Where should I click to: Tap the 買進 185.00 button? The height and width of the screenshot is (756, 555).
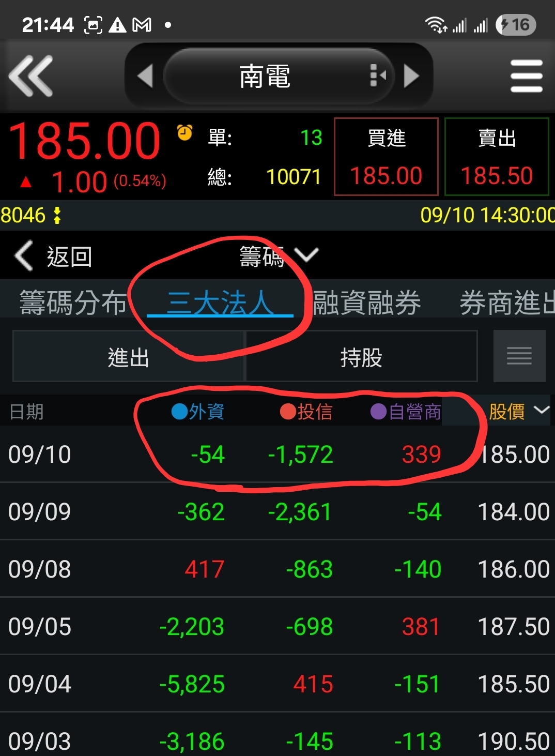point(386,157)
